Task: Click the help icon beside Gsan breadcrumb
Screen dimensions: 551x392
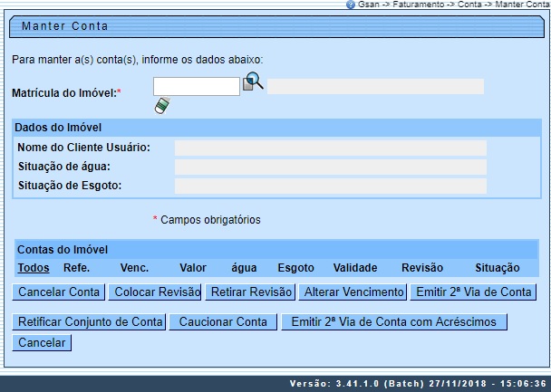Action: (x=351, y=5)
